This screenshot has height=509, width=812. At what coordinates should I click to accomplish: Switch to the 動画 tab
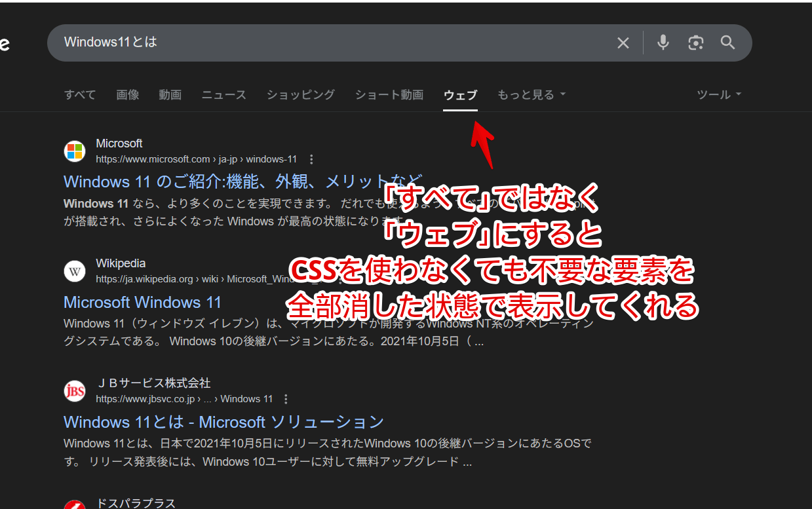pos(170,94)
